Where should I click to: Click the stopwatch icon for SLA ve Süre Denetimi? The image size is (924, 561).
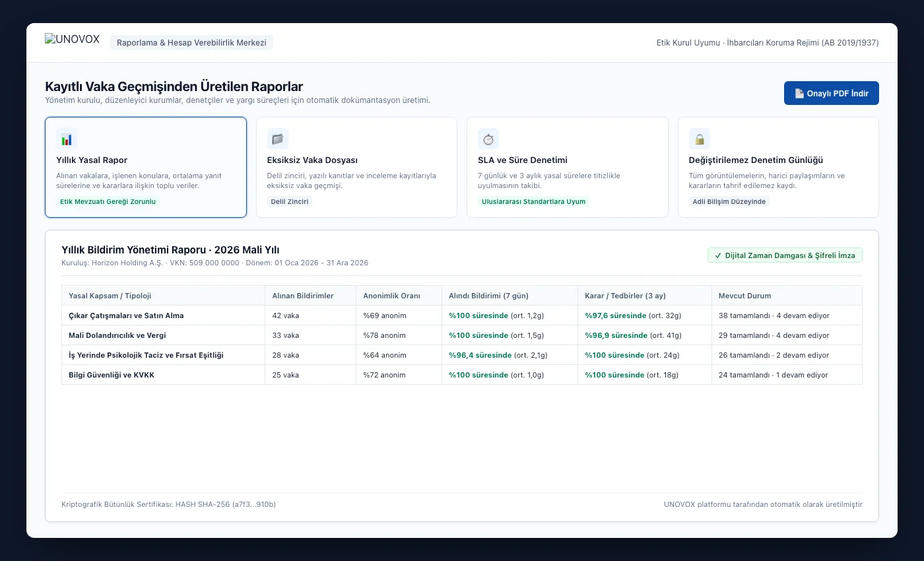point(488,139)
